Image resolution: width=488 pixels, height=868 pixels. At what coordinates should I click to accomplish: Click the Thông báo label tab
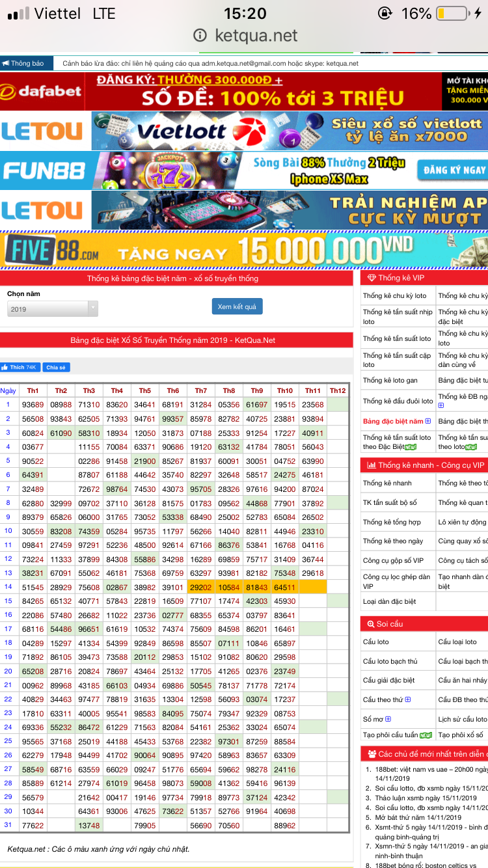coord(27,63)
